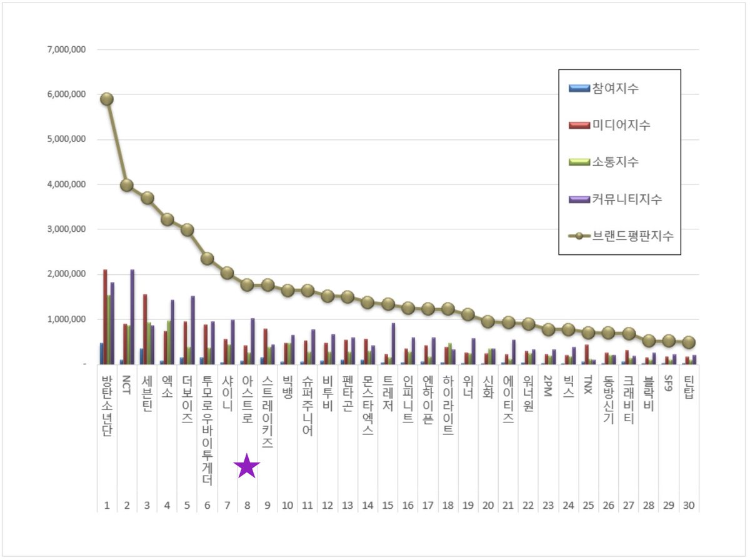
Task: Select the 더보이즈 x-axis category label
Action: pos(187,400)
